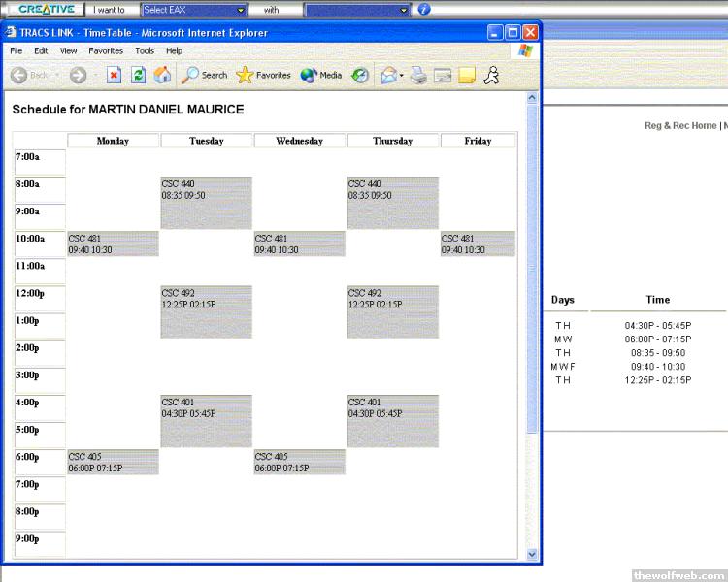Launch the Messenger running-figure icon
Image resolution: width=728 pixels, height=582 pixels.
tap(492, 75)
